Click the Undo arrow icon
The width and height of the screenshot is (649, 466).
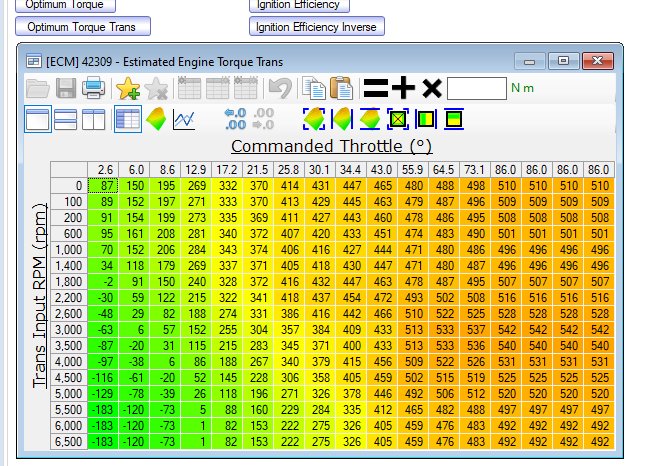pos(280,88)
